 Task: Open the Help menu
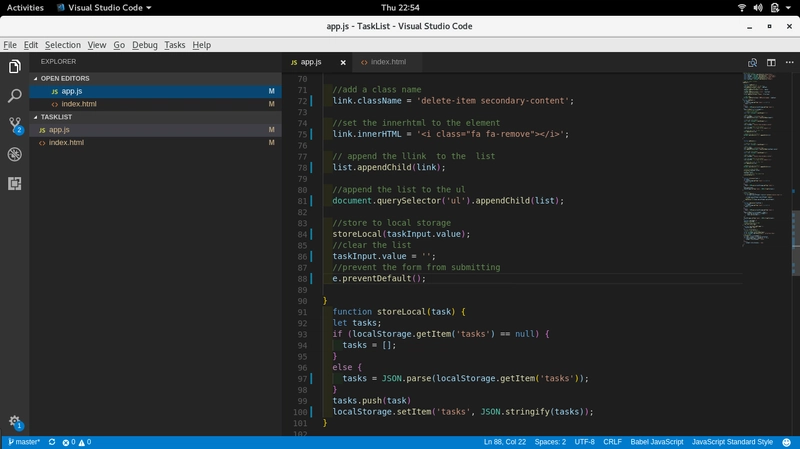click(202, 45)
